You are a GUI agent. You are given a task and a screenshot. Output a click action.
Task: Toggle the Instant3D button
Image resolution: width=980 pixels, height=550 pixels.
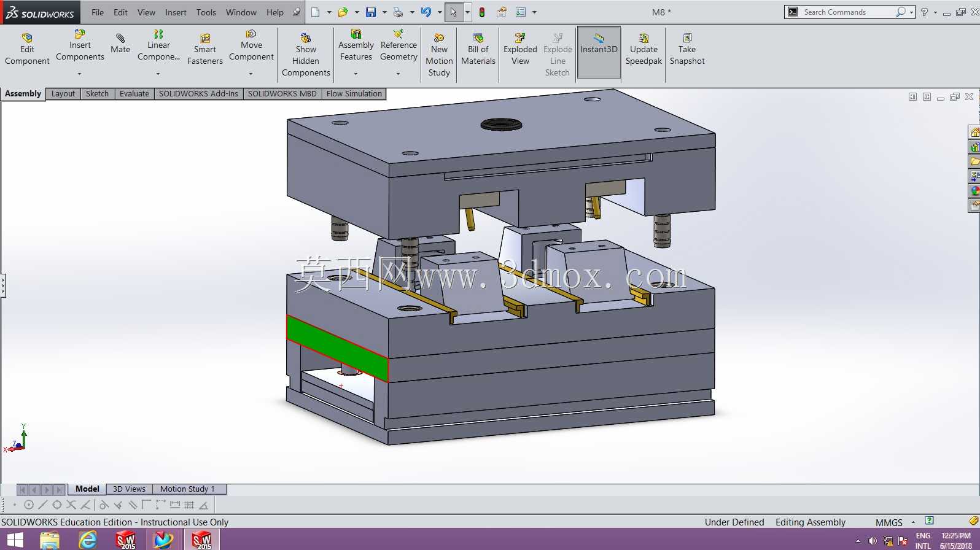599,52
